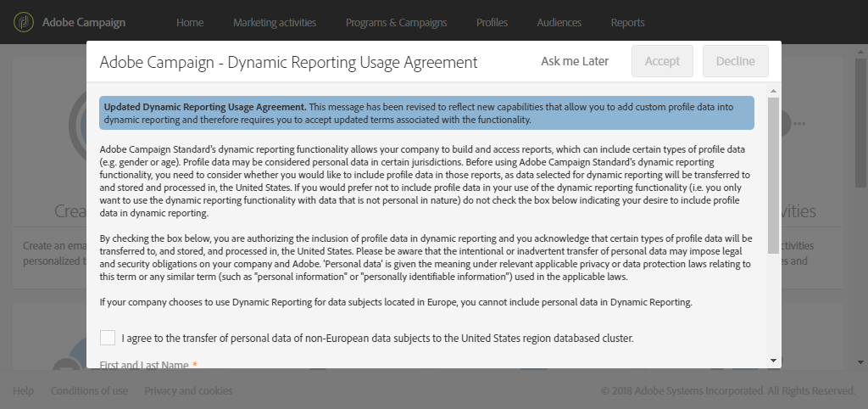Image resolution: width=868 pixels, height=409 pixels.
Task: Click the dialog's vertical scrollbar thumb
Action: 773,176
